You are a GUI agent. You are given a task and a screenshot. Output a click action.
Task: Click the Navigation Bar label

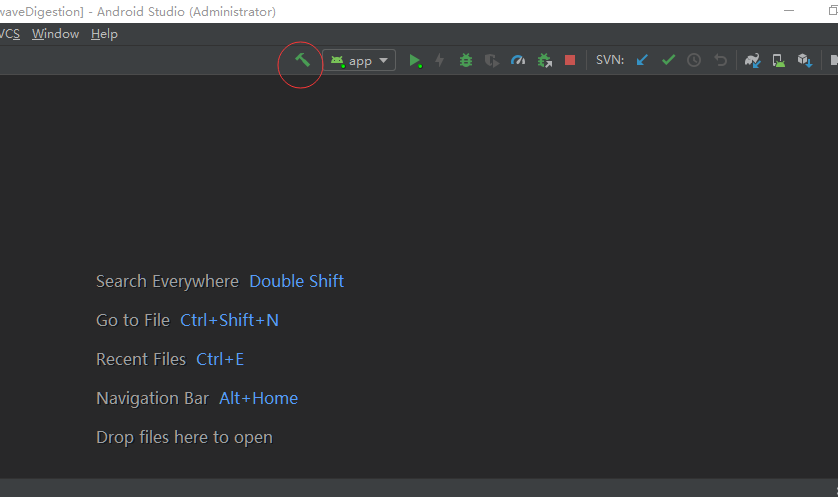152,398
